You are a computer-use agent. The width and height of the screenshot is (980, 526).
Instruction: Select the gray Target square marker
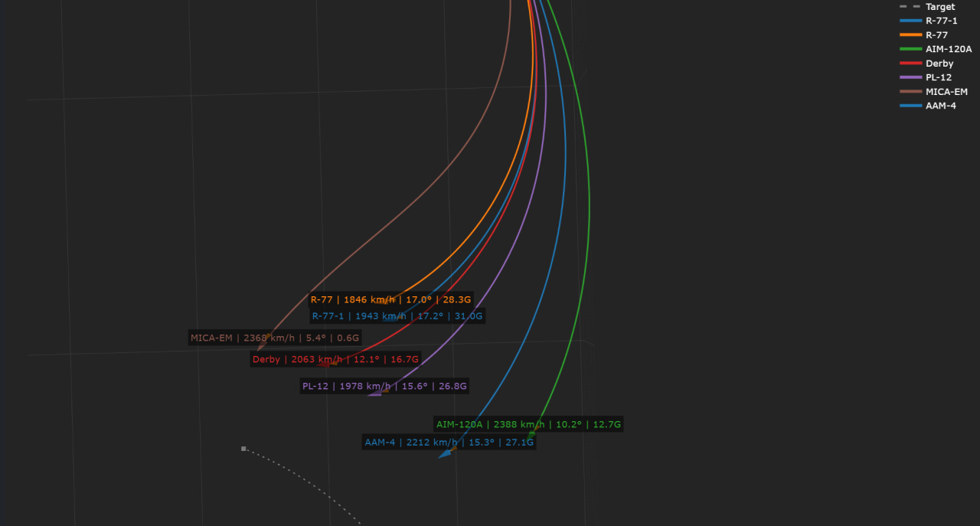tap(243, 449)
